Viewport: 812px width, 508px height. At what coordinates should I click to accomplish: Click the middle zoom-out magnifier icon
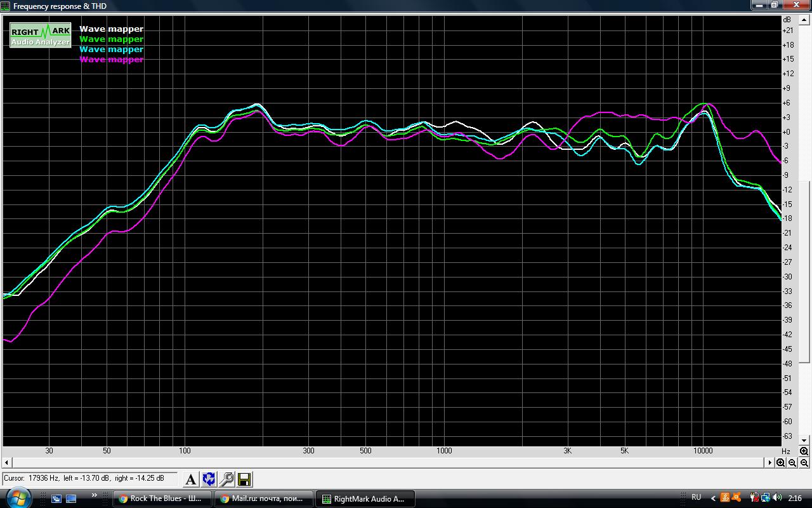[792, 463]
